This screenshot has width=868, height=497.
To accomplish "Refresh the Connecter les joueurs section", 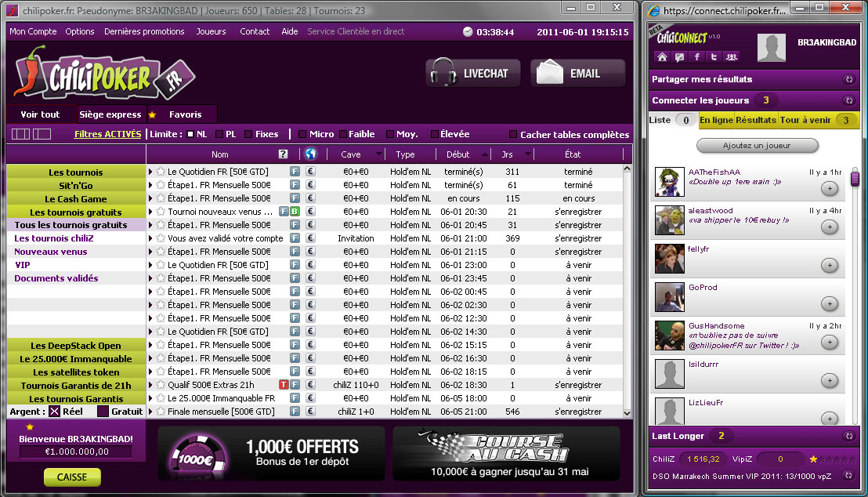I will tap(848, 100).
